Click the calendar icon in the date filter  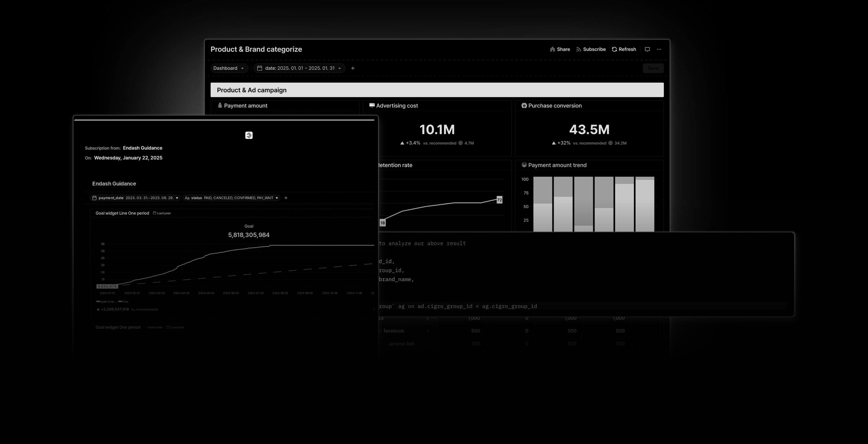(x=259, y=68)
